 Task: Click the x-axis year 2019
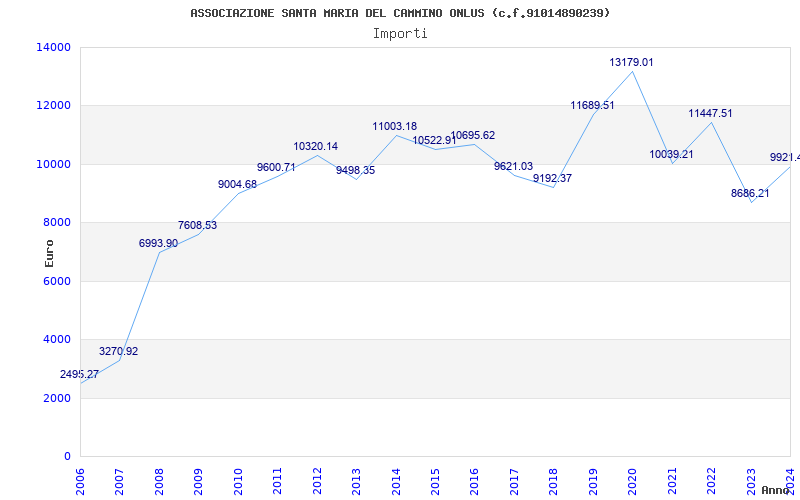click(593, 481)
